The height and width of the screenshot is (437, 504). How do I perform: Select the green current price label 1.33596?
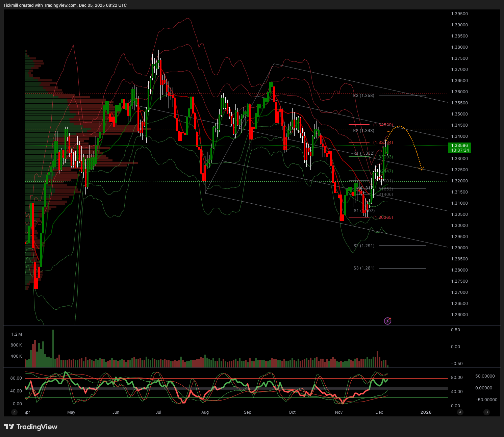coord(459,148)
